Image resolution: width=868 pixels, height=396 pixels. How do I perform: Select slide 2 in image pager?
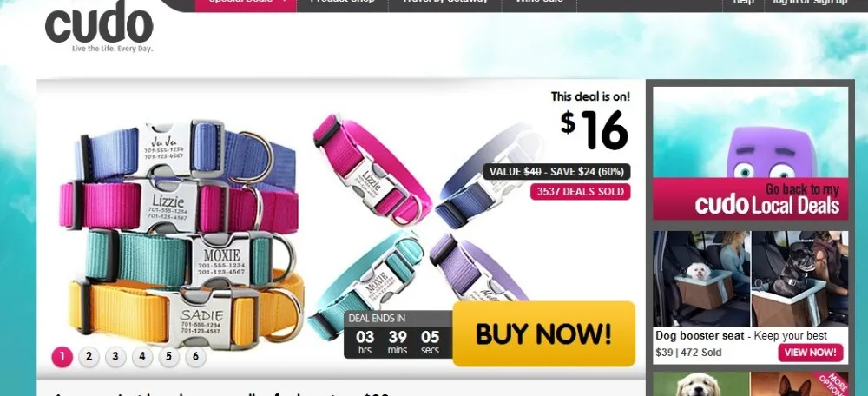[x=89, y=357]
